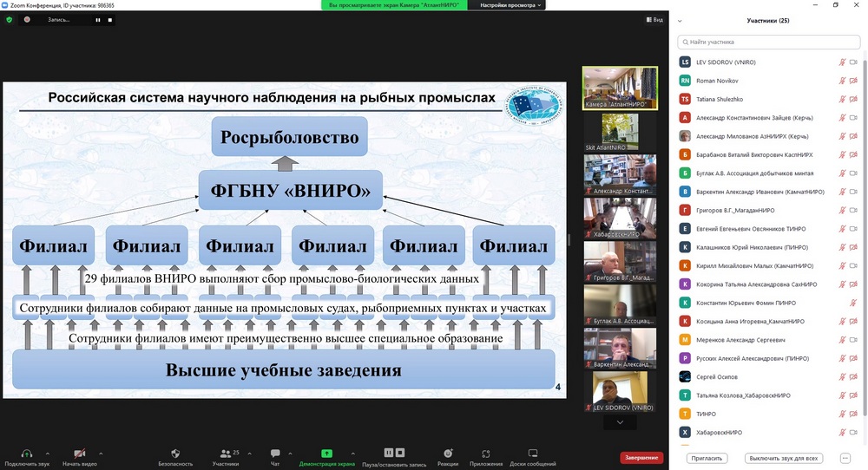Screen dimensions: 868x470
Task: Click the Росрыболовство box on slide
Action: tap(290, 136)
